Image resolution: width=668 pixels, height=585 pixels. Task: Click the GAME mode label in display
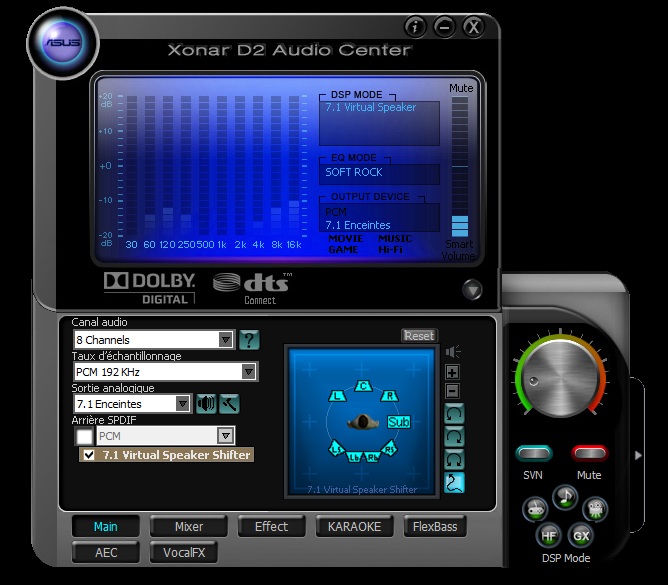coord(343,249)
